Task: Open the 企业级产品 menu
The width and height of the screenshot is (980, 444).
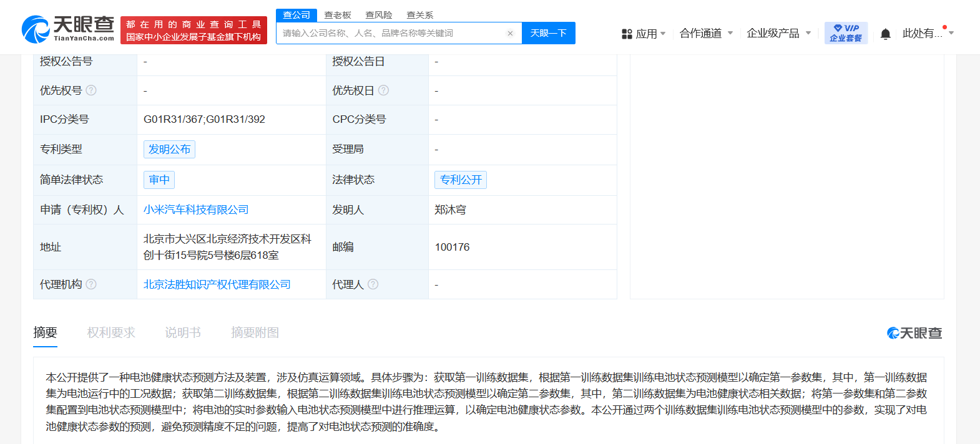Action: tap(773, 33)
